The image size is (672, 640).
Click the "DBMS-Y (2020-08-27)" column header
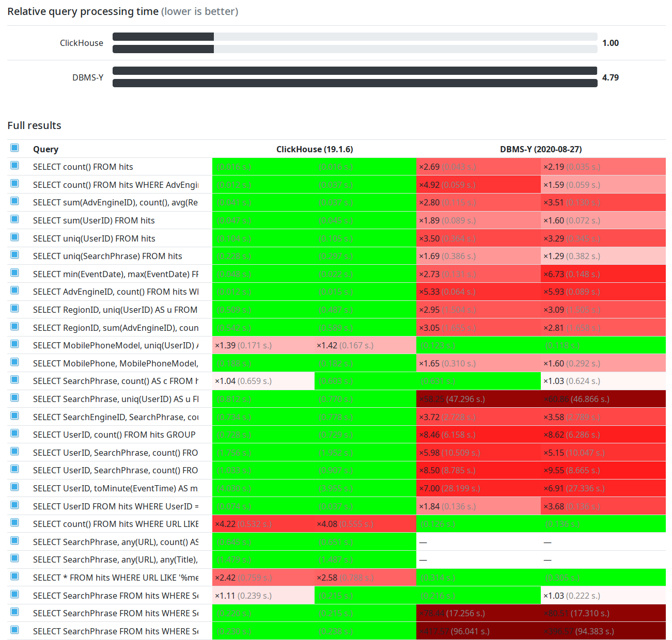pos(540,149)
